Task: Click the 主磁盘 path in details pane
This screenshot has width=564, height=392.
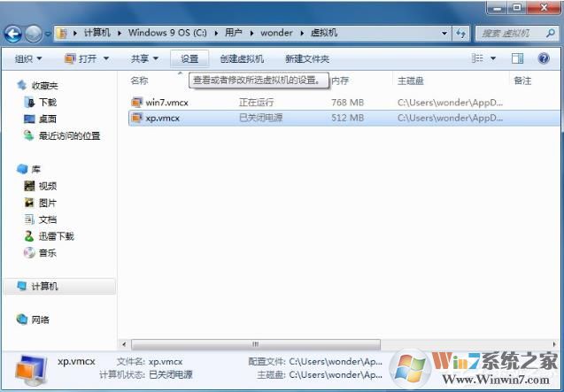Action: pos(336,374)
